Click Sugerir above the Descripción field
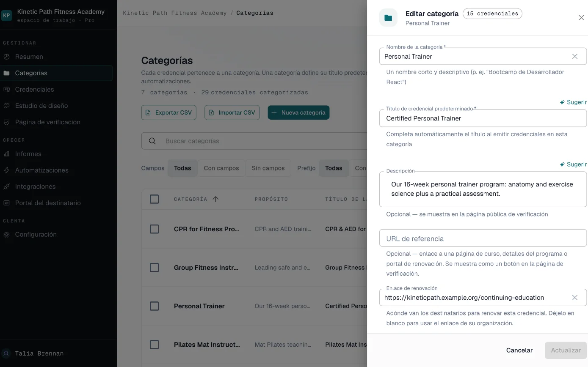Viewport: 588px width, 367px height. coord(573,164)
